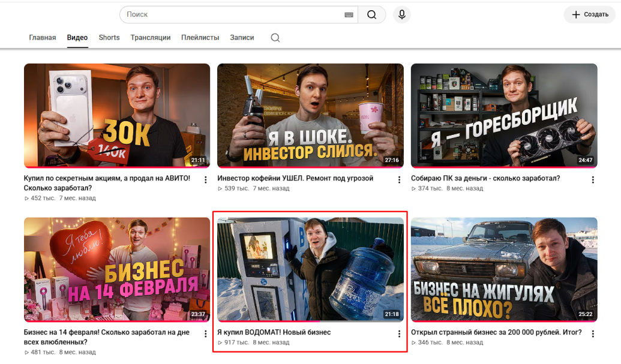This screenshot has height=364, width=621.
Task: Select the Видео tab
Action: [x=77, y=38]
